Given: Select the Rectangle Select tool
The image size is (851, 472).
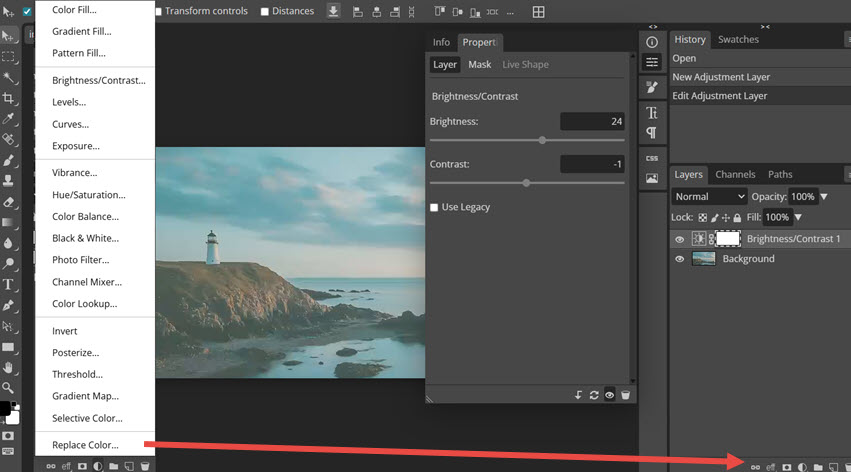Looking at the screenshot, I should tap(8, 56).
